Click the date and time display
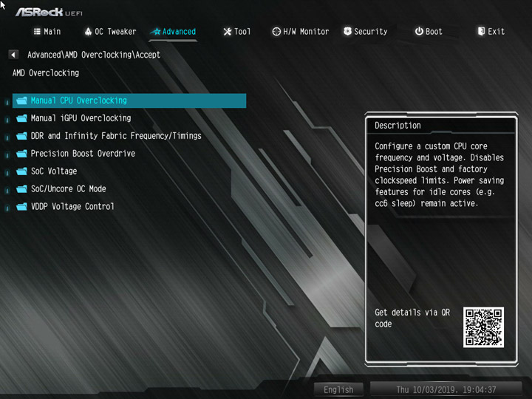Screen dimensions: 532x399 [446, 389]
